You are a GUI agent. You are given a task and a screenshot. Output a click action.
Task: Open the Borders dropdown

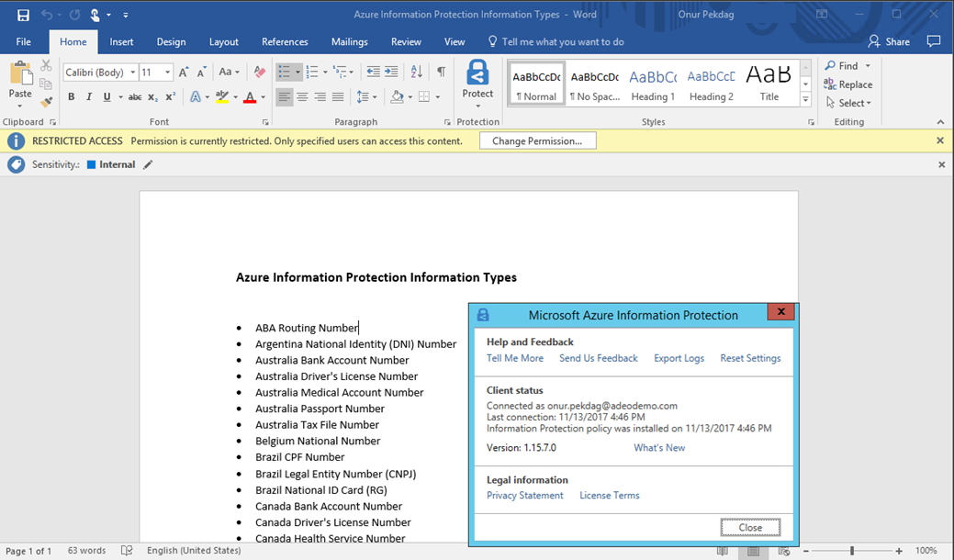tap(438, 97)
